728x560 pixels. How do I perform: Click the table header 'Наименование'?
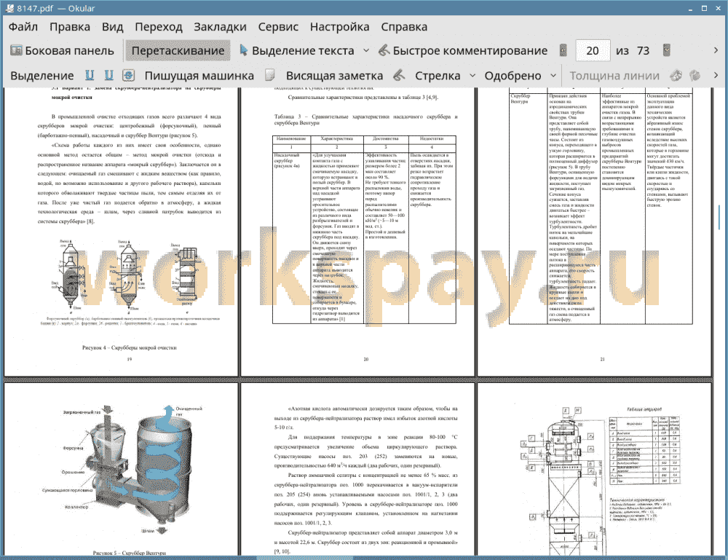[x=291, y=139]
